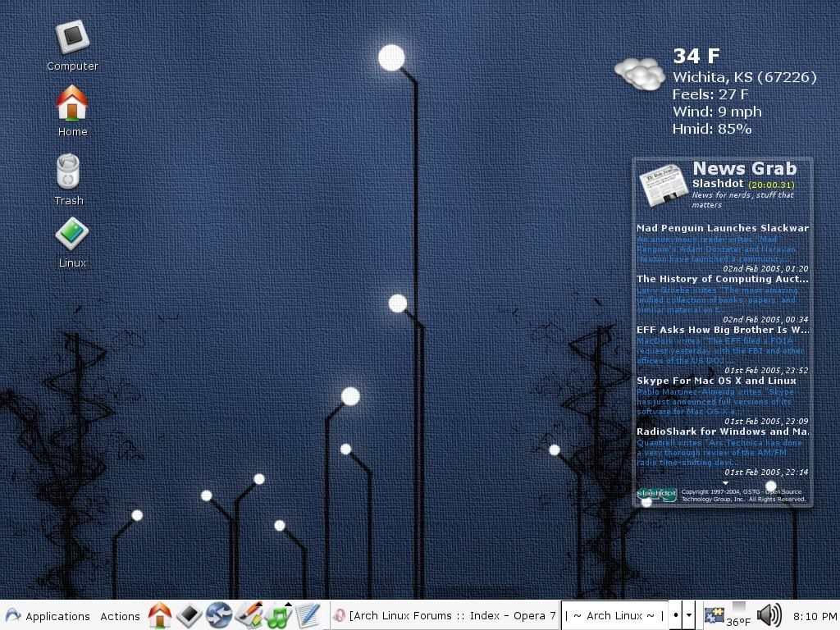This screenshot has height=630, width=840.
Task: Expand the dropdown arrow beside the Arch Linux field
Action: click(x=689, y=615)
